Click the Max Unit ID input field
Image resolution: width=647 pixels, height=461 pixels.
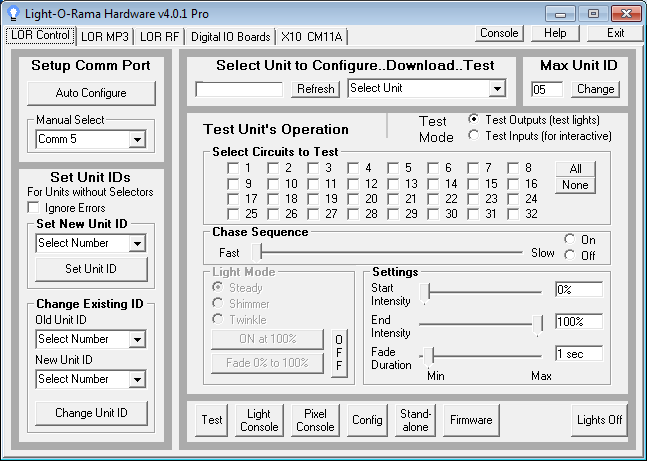pyautogui.click(x=548, y=89)
